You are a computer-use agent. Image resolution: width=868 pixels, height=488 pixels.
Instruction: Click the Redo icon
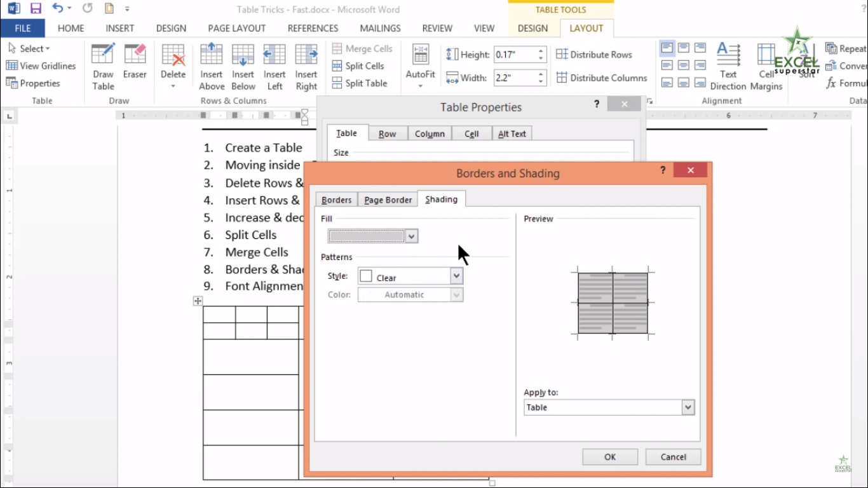(x=87, y=9)
